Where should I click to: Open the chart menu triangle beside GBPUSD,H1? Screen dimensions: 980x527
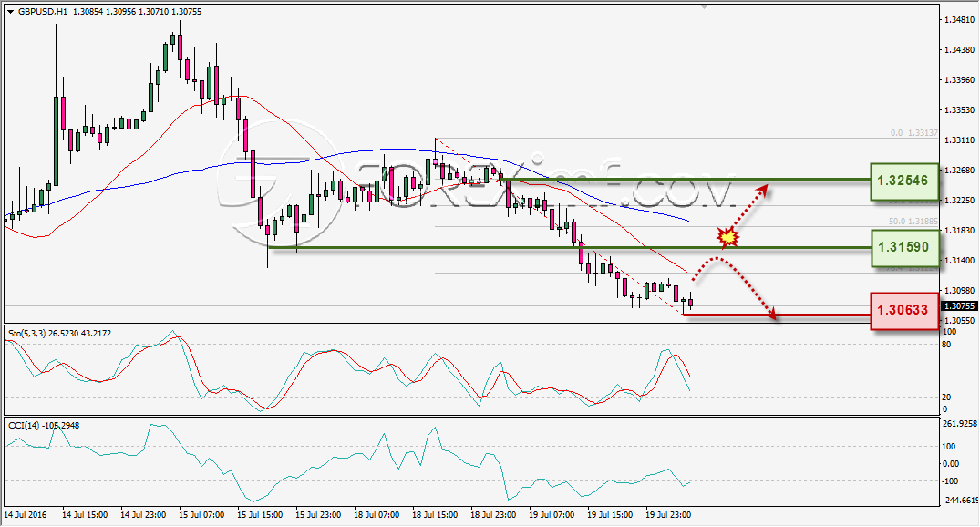pyautogui.click(x=10, y=12)
